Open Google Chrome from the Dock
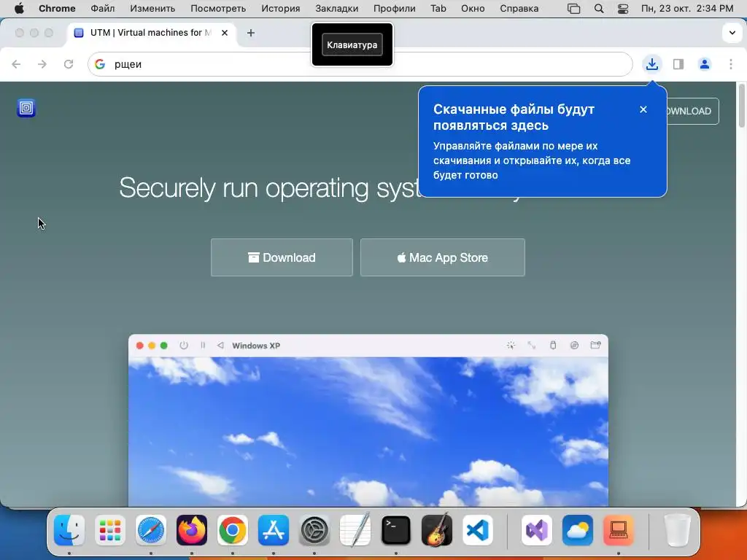This screenshot has height=560, width=747. pos(233,530)
